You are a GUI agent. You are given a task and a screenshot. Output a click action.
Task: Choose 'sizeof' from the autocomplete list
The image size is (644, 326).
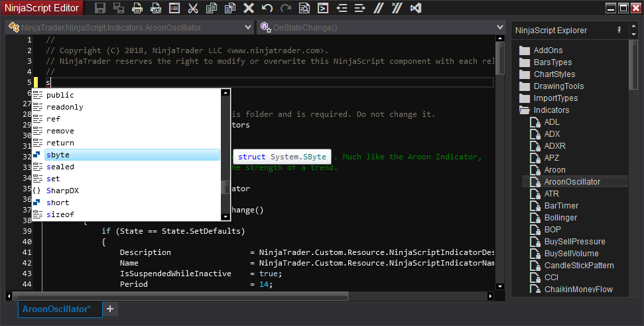(132, 214)
